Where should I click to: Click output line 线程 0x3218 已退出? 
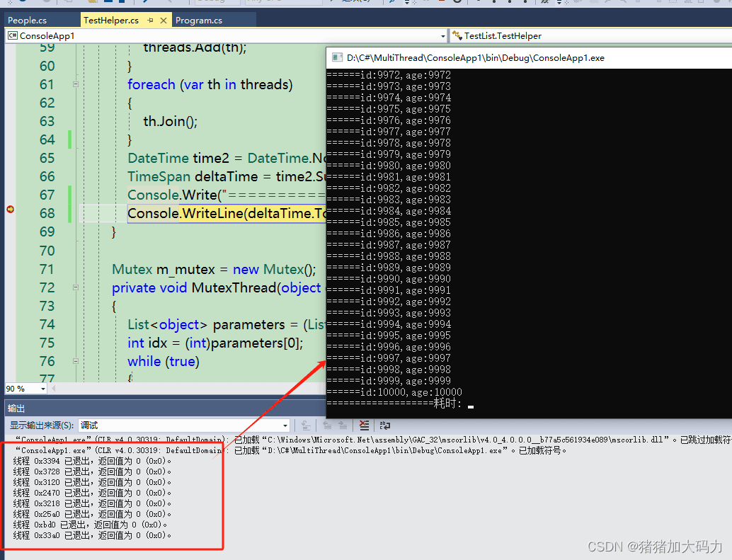(92, 503)
